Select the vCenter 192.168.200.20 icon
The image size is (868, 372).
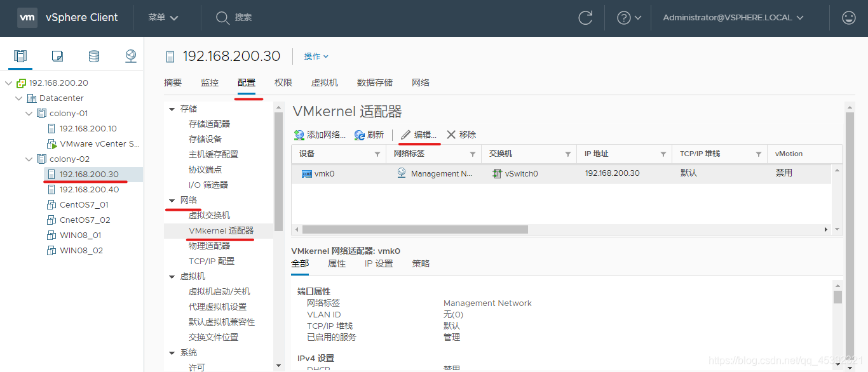[21, 83]
